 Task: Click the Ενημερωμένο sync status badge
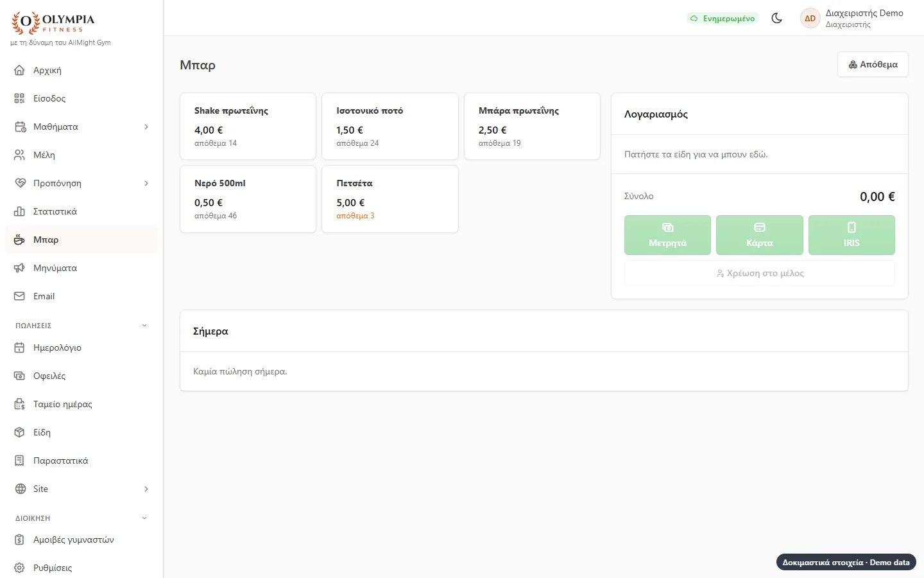coord(723,18)
